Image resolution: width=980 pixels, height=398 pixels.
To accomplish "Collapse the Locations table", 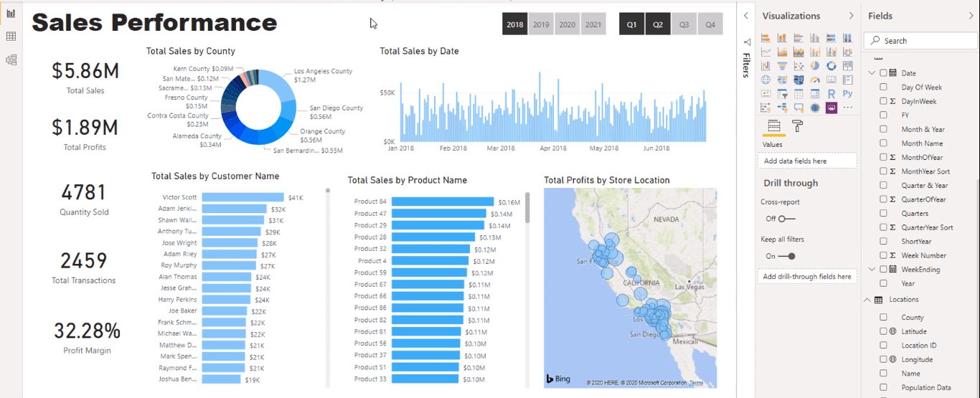I will point(867,300).
